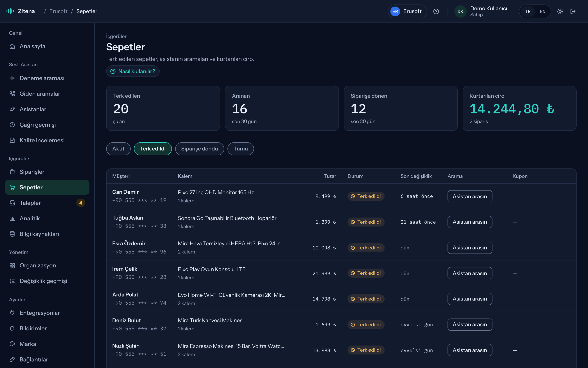Click Terk edildi status badge for Esra Özdemir
Screen dimensions: 588x368
(x=366, y=248)
